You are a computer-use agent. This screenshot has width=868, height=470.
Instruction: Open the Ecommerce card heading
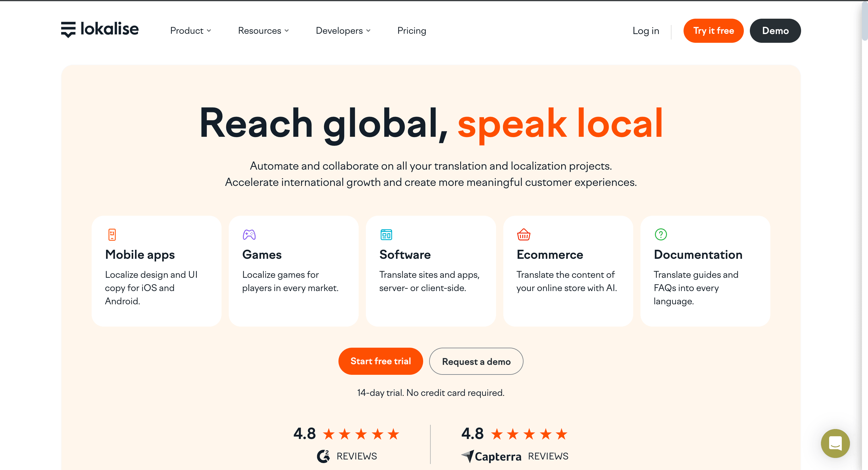click(x=549, y=255)
